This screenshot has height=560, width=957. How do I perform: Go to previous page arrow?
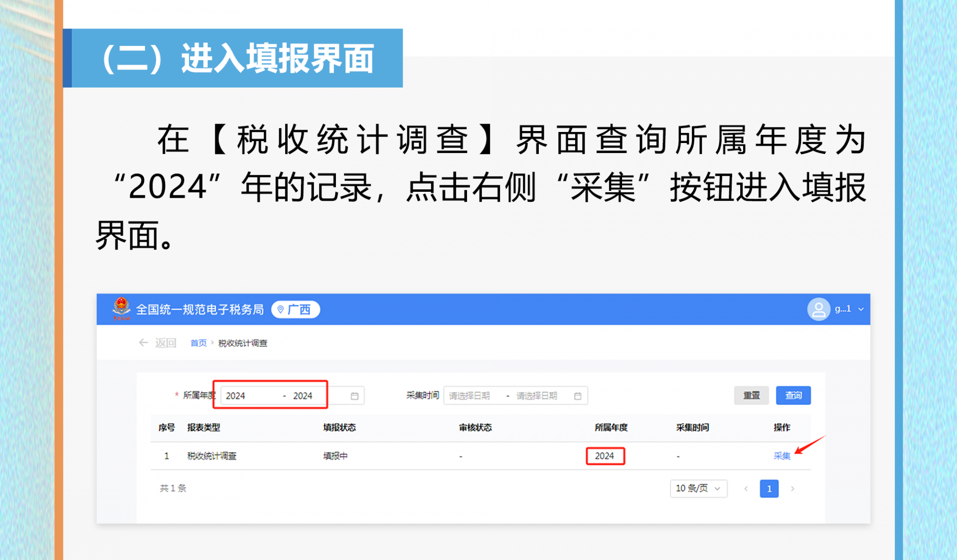pos(746,489)
